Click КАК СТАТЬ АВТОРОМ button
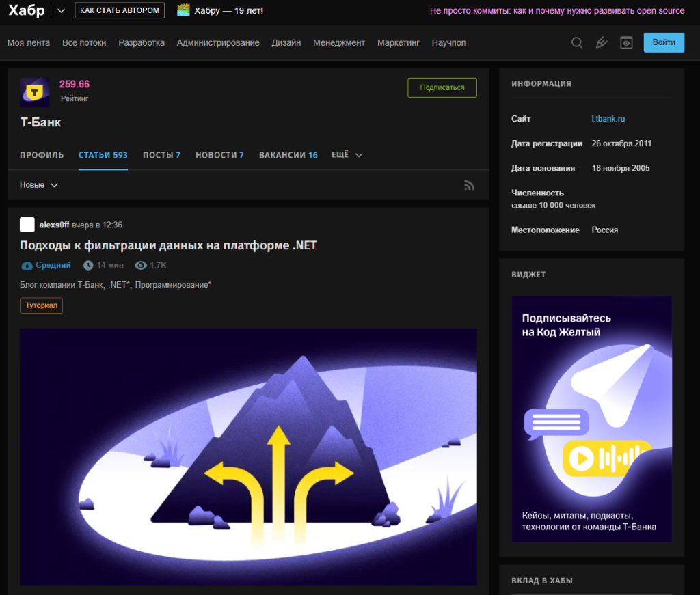 [x=120, y=10]
